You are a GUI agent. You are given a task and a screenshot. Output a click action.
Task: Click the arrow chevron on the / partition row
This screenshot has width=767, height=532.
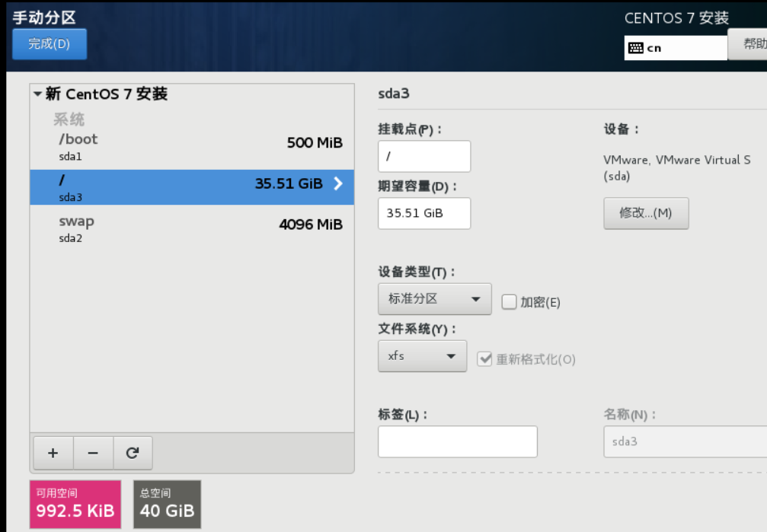[x=338, y=183]
